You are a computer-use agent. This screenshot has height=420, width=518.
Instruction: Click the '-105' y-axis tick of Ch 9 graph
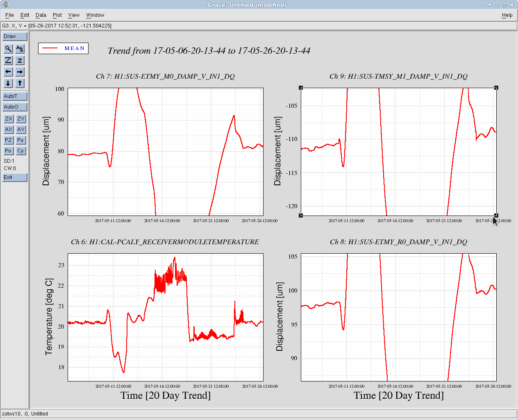pyautogui.click(x=292, y=106)
